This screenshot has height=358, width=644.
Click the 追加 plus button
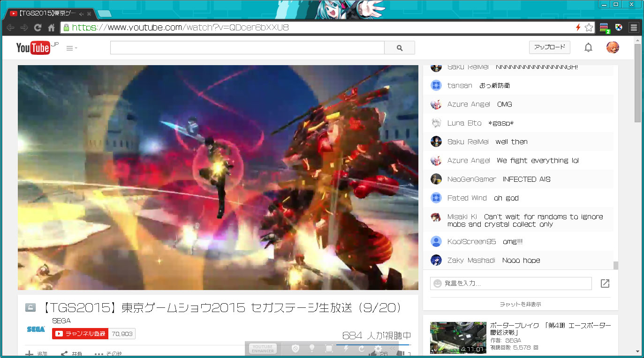36,354
